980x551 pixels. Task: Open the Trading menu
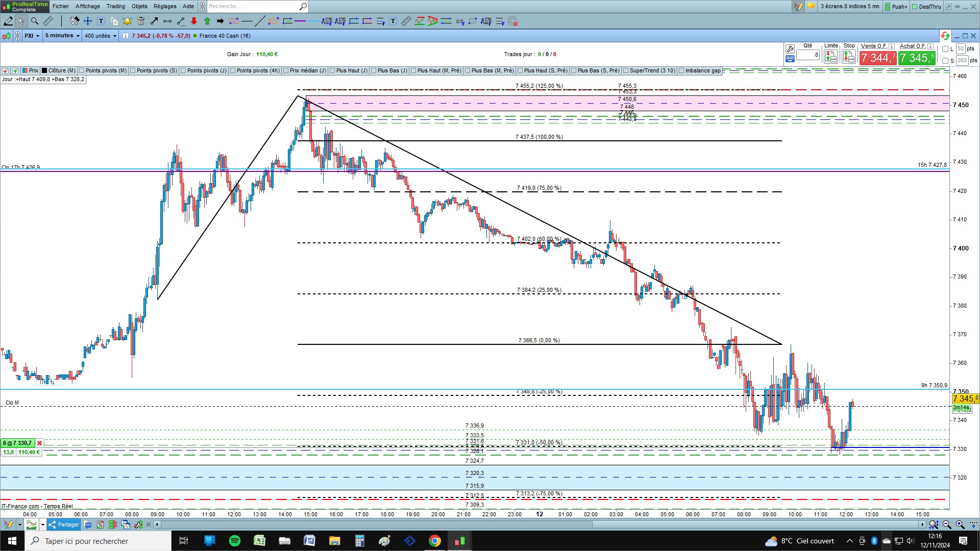pos(115,6)
